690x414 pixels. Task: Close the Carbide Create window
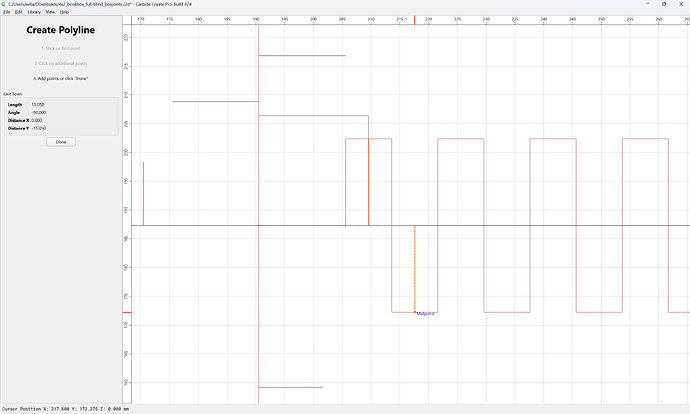[x=681, y=4]
